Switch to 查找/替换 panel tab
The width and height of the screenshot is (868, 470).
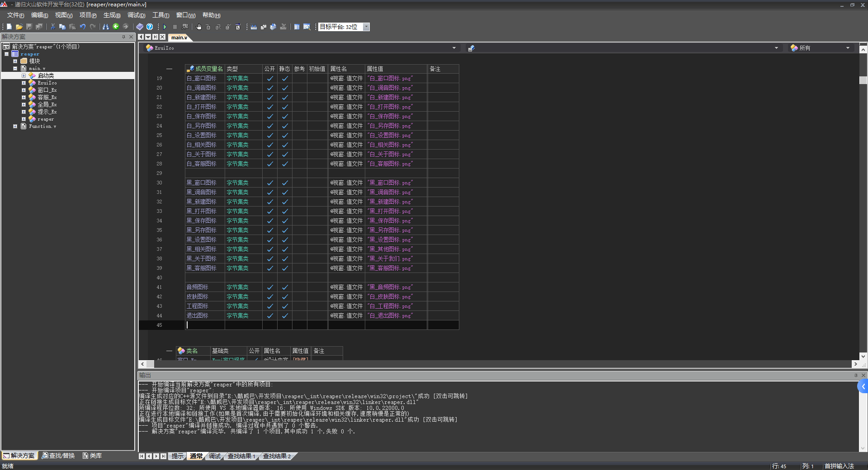click(58, 456)
